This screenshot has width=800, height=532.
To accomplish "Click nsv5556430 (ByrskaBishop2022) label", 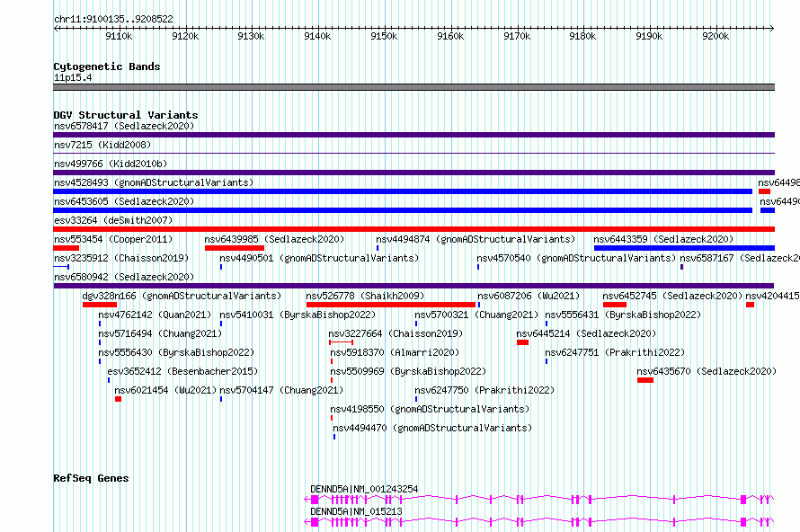I will coord(176,352).
